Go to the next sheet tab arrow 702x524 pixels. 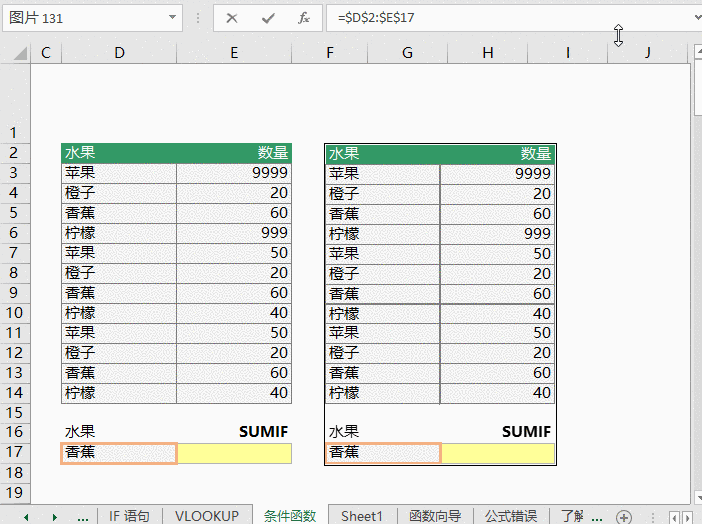pyautogui.click(x=55, y=517)
